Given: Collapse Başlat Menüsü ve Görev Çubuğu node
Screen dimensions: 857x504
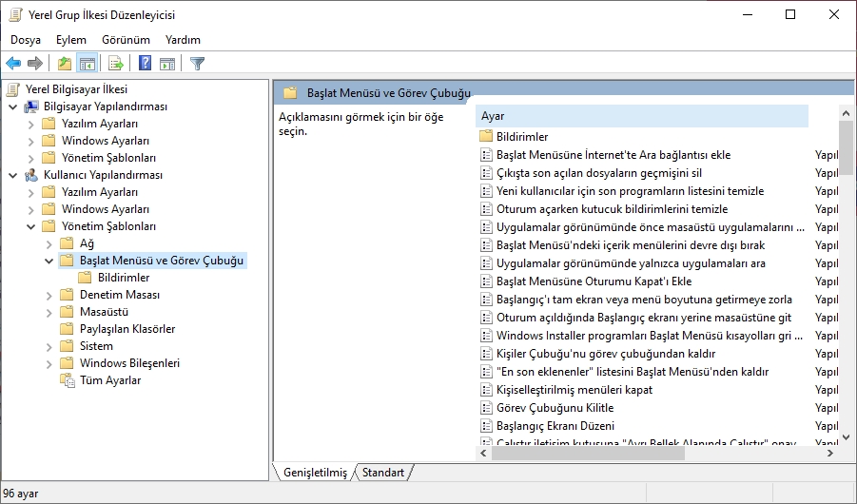Looking at the screenshot, I should click(49, 261).
